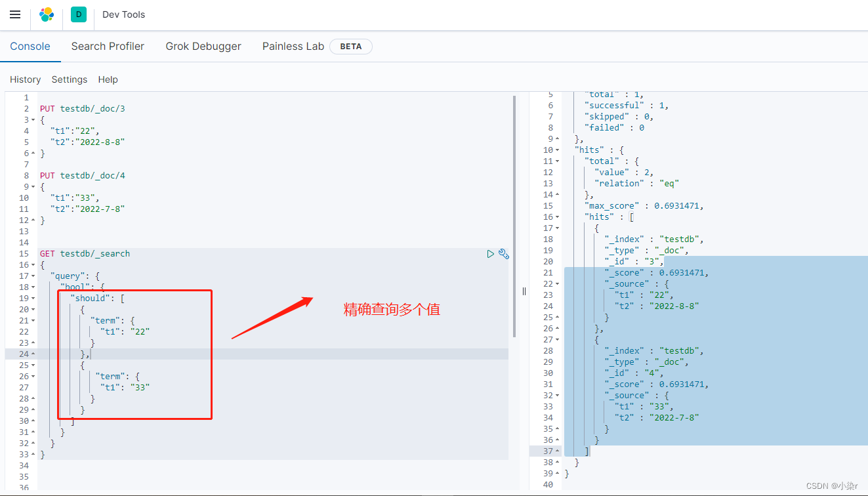This screenshot has height=496, width=868.
Task: Collapse "_source" at output line 32
Action: pos(558,396)
